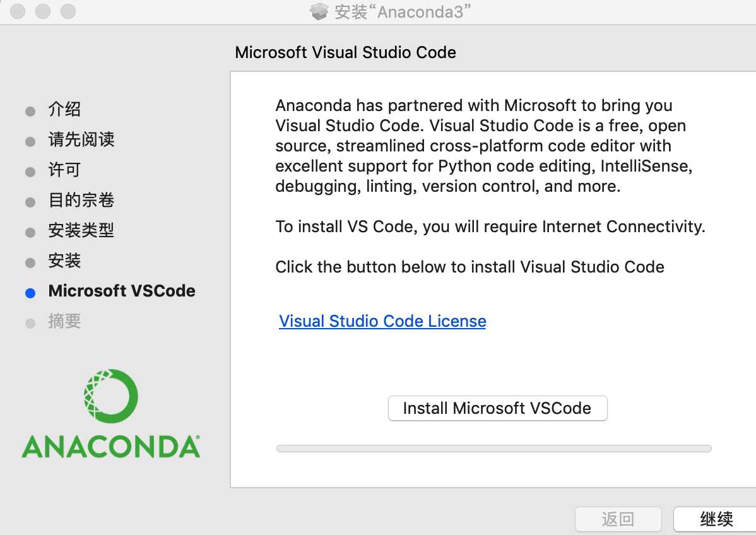Screen dimensions: 756x535
Task: Select the Microsoft VSCode sidebar step
Action: click(122, 291)
